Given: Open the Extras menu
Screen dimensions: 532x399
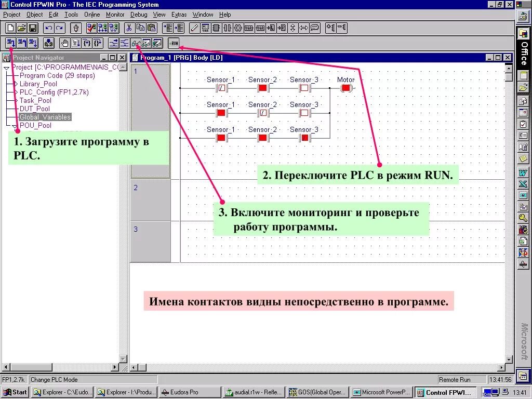Looking at the screenshot, I should 179,15.
